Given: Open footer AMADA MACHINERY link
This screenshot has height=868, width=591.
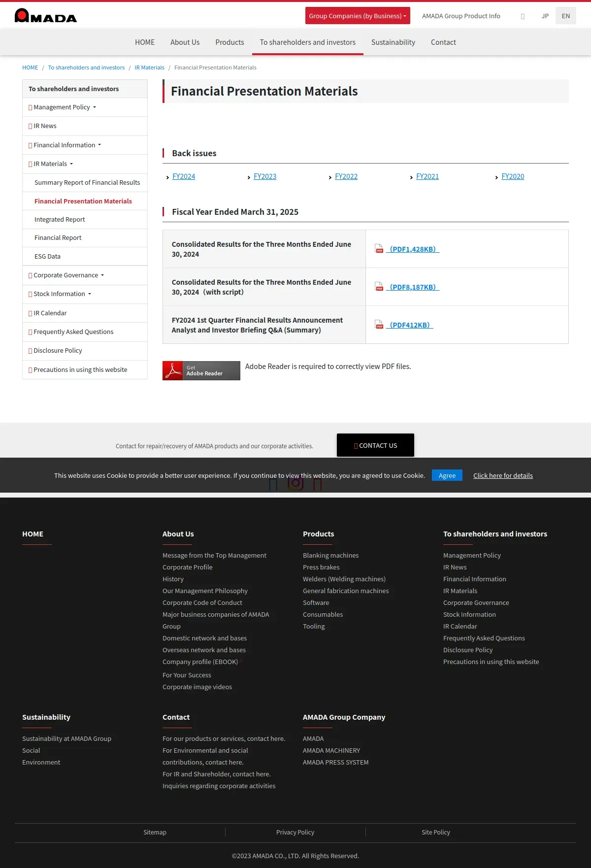Looking at the screenshot, I should click(331, 750).
